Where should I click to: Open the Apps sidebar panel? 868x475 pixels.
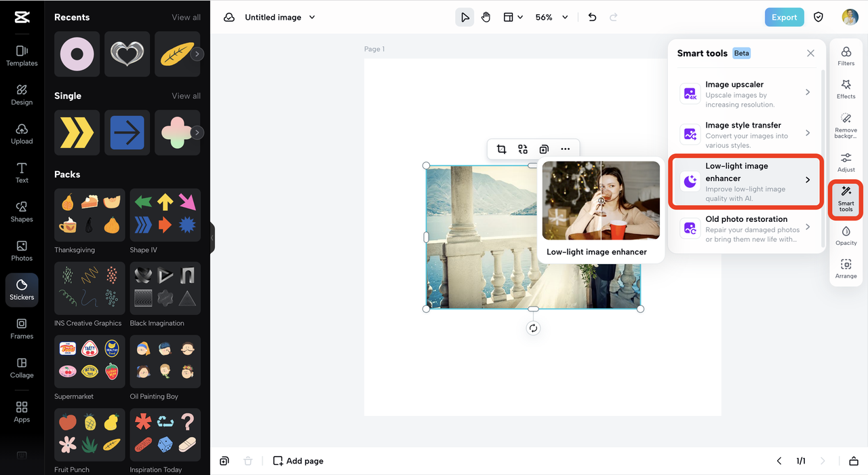click(x=22, y=412)
